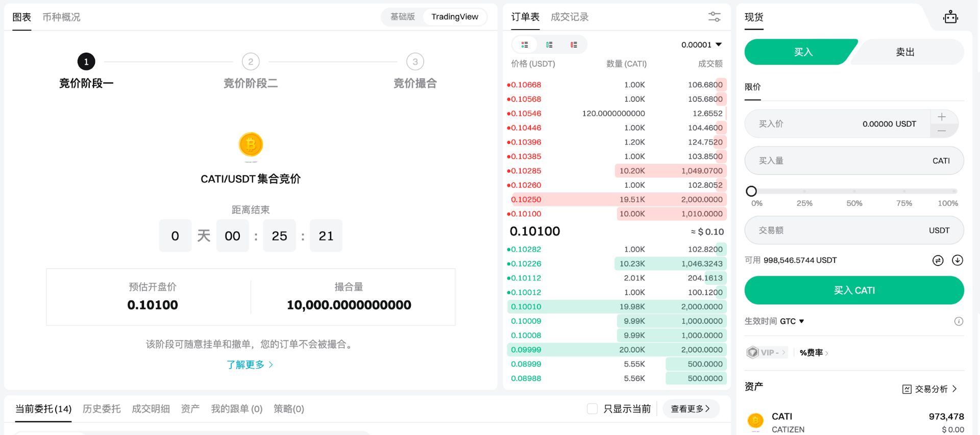This screenshot has width=980, height=435.
Task: Set the amount slider to 75%
Action: point(904,191)
